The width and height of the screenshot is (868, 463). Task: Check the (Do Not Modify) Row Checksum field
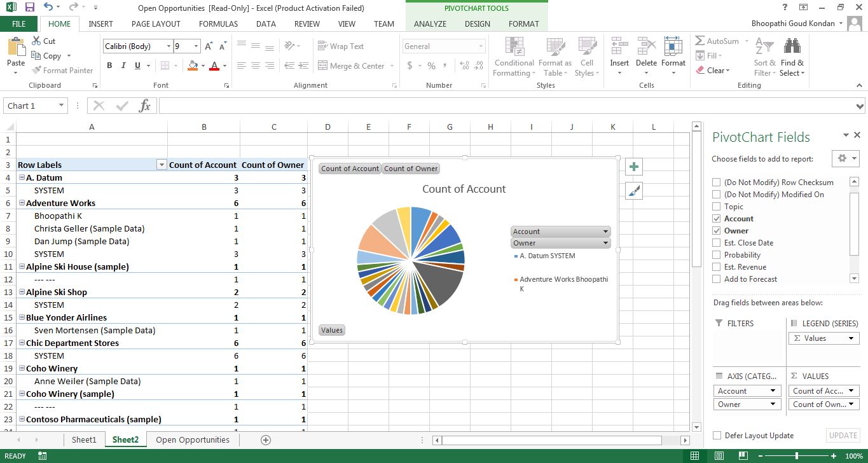coord(717,183)
